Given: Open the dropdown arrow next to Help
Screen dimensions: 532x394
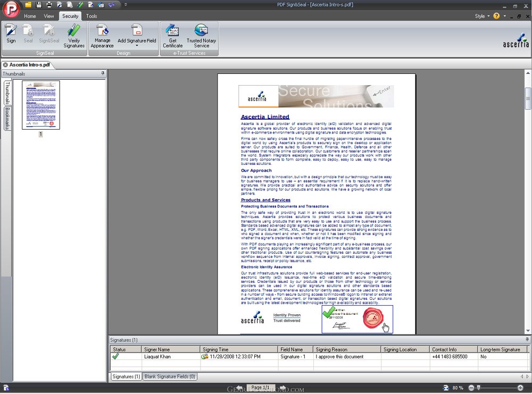Looking at the screenshot, I should click(504, 16).
